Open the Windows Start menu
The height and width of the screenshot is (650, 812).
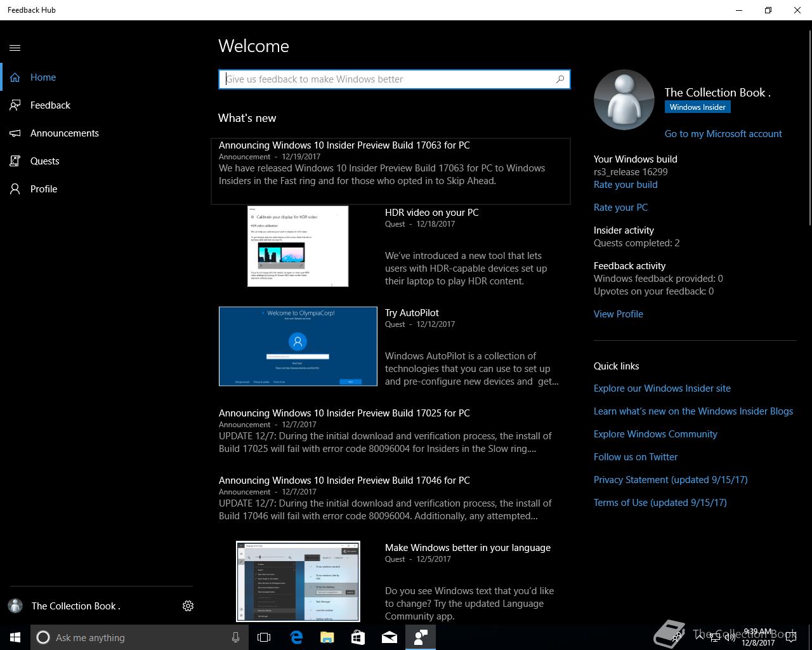pos(15,637)
